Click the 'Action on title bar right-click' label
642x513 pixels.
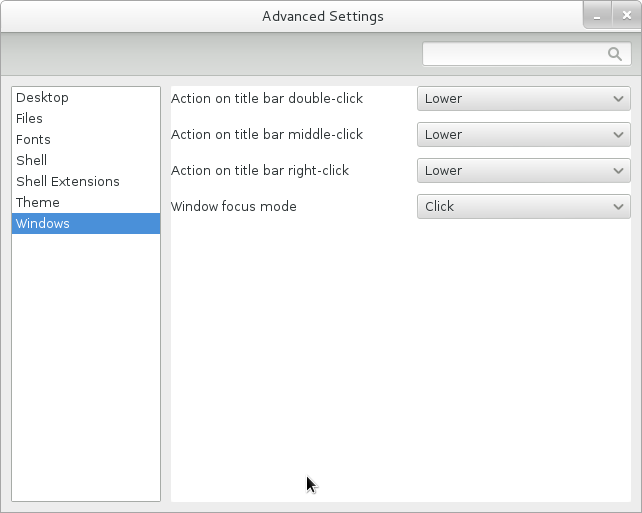click(260, 171)
